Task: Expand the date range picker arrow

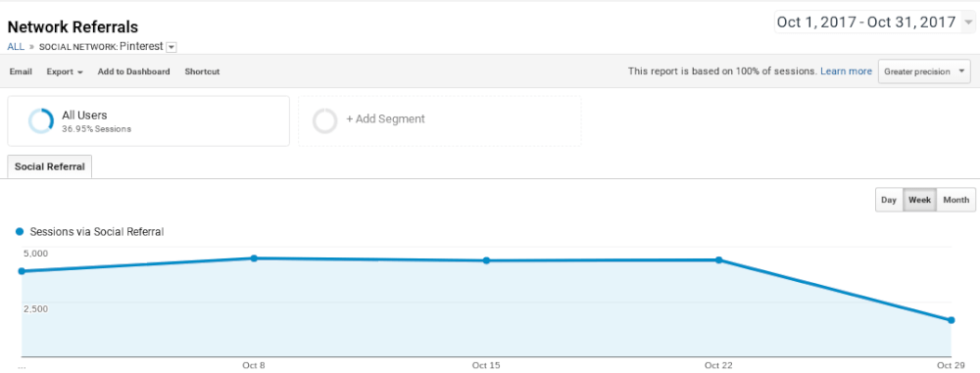Action: point(968,23)
